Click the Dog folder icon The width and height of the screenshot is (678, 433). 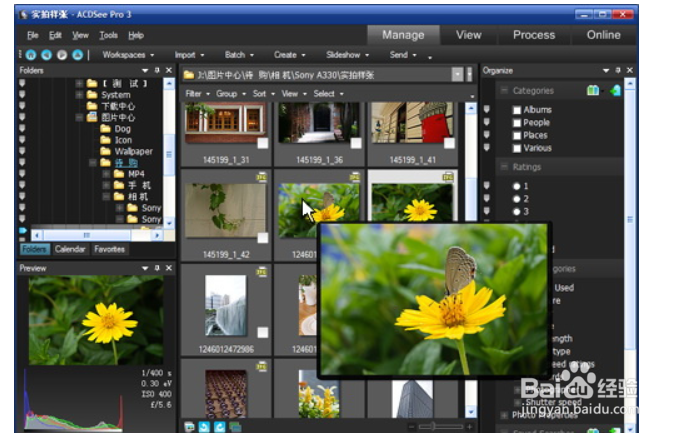[x=106, y=128]
